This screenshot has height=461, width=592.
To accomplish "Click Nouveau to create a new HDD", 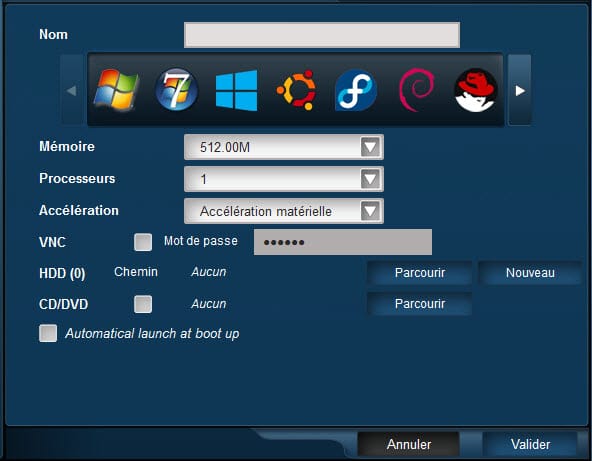I will click(x=530, y=273).
